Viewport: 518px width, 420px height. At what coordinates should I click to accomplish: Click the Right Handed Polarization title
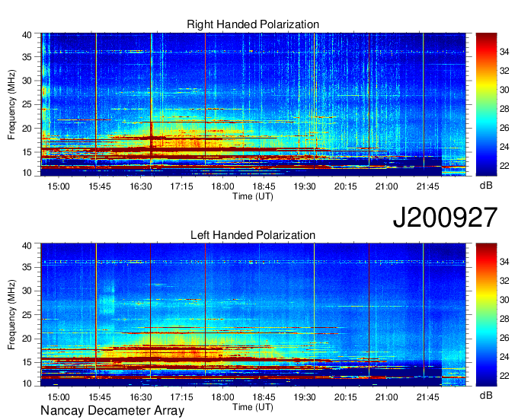pyautogui.click(x=253, y=24)
